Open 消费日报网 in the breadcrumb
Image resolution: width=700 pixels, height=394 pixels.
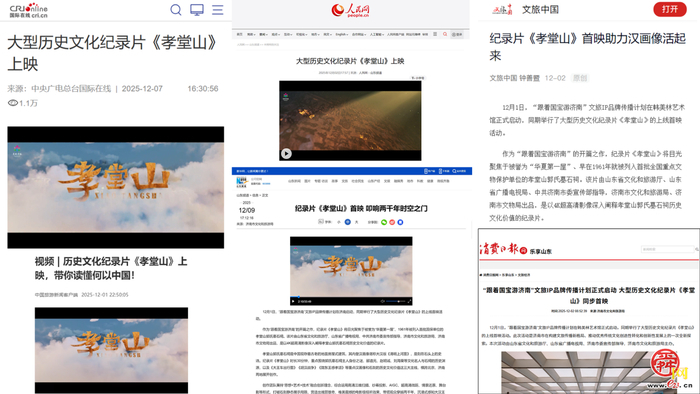point(491,275)
